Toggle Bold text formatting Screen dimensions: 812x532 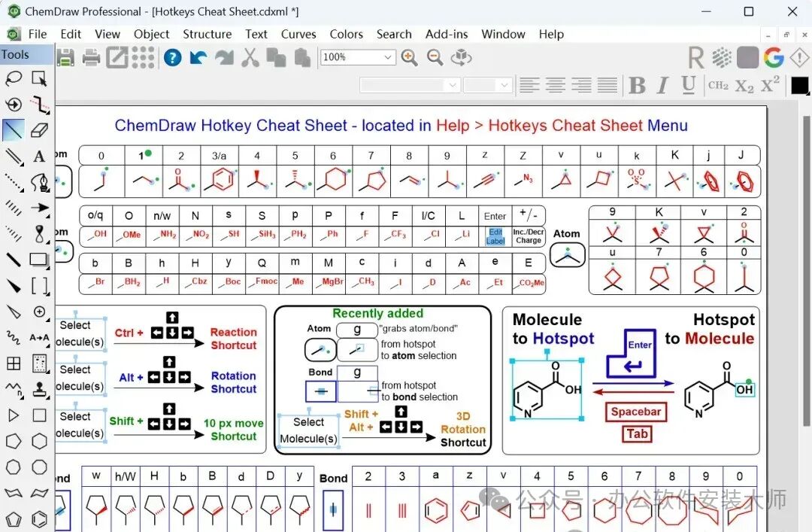click(x=637, y=85)
